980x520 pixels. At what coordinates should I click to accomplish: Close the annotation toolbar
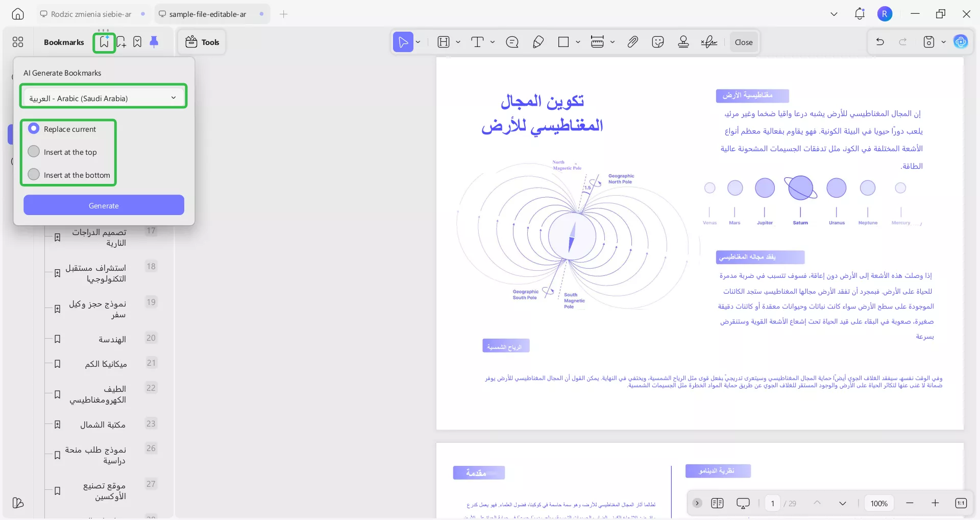743,42
